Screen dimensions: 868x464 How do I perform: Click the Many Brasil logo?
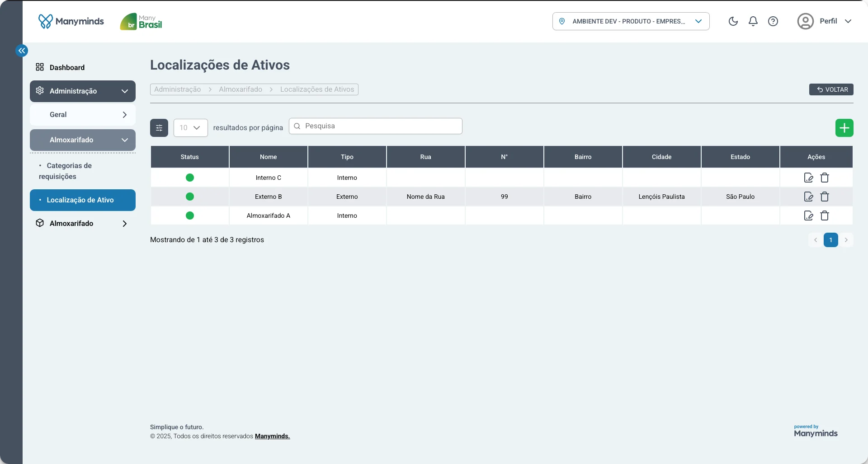[x=141, y=22]
